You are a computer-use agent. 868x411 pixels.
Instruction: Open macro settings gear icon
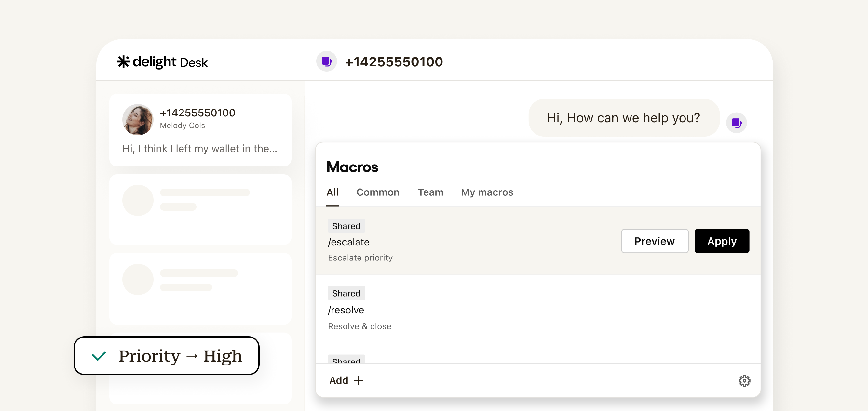point(744,381)
